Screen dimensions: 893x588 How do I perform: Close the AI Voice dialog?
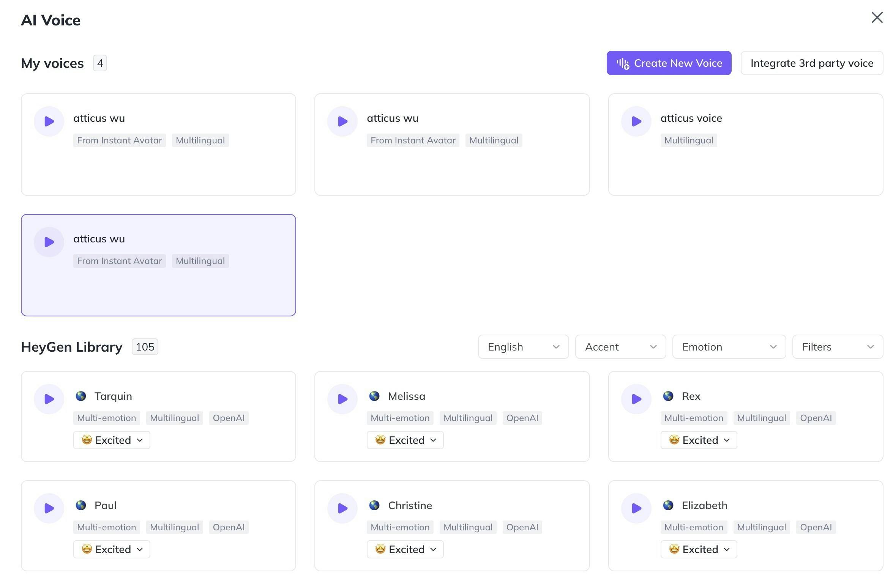click(877, 17)
